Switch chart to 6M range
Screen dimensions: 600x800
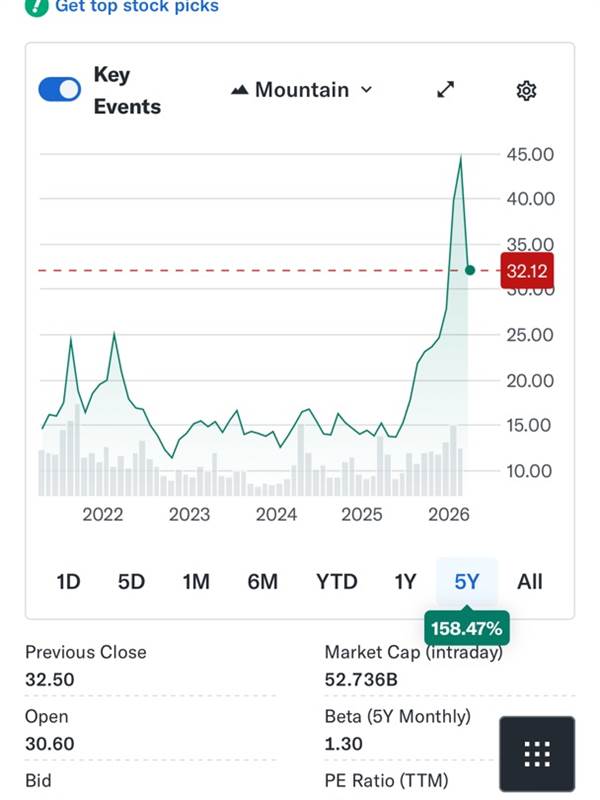[x=262, y=581]
